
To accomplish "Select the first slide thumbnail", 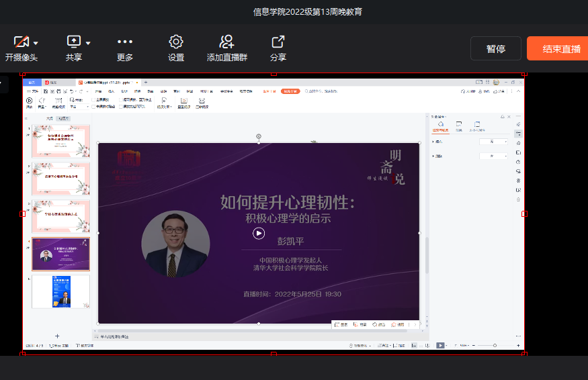I will (x=61, y=141).
